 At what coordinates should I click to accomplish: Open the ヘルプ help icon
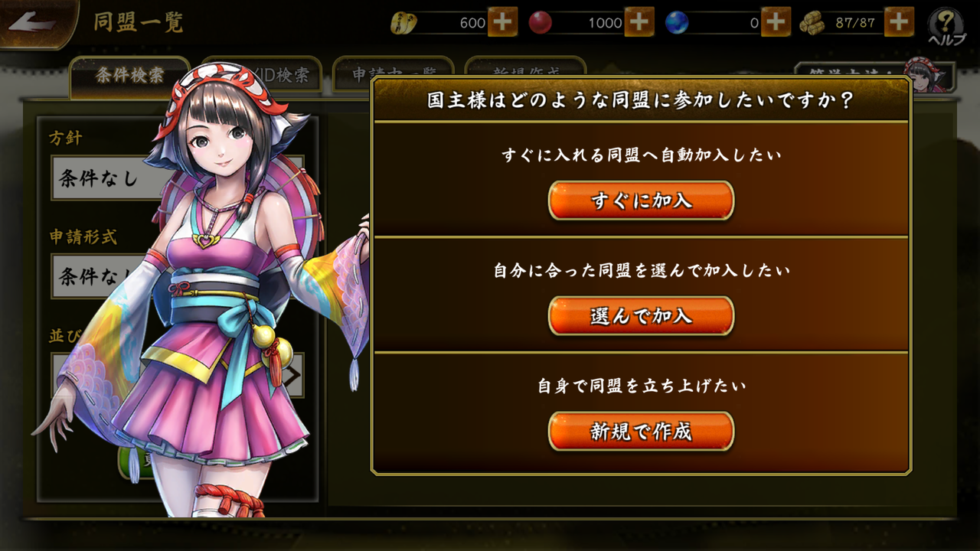coord(947,27)
